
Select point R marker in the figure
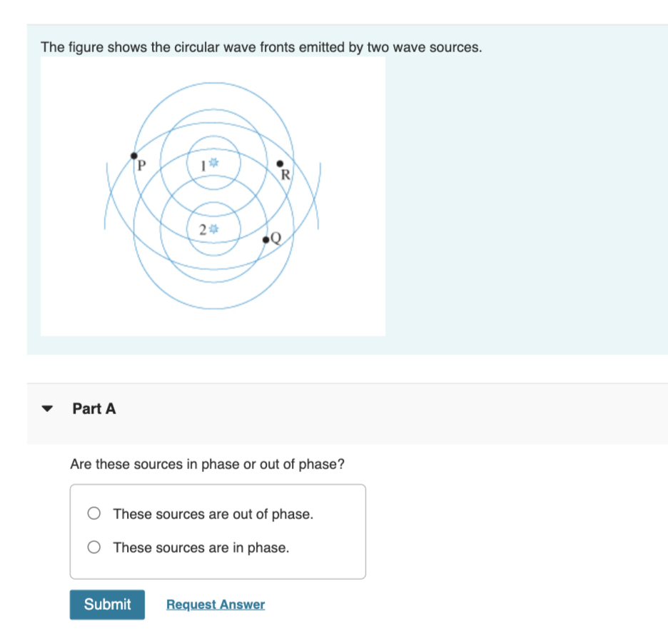click(278, 164)
